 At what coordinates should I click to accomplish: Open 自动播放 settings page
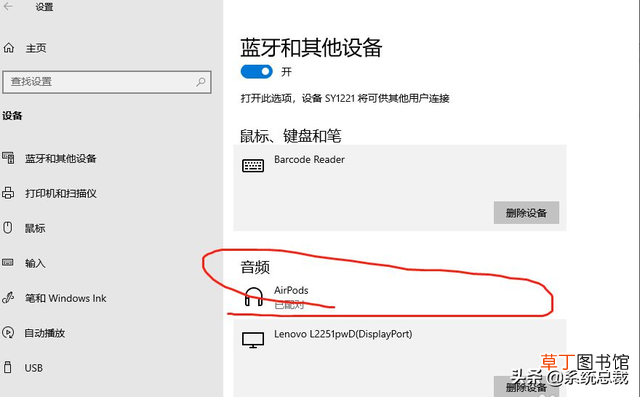click(x=45, y=333)
